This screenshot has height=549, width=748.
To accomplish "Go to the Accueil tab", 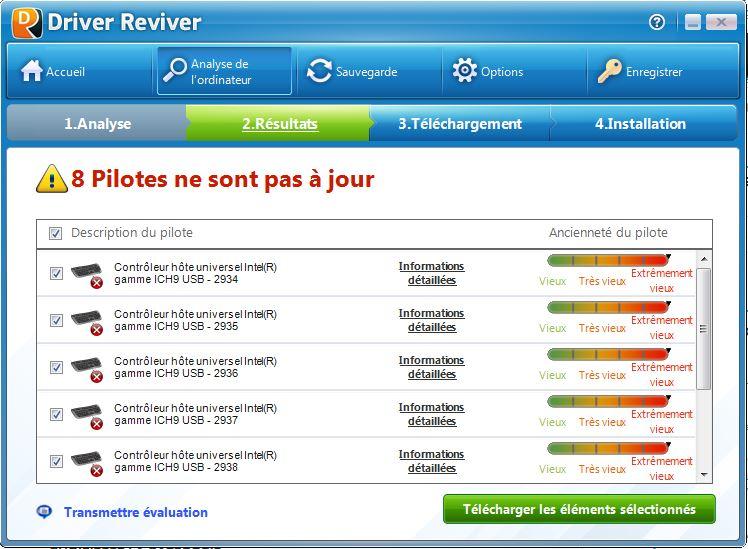I will pyautogui.click(x=81, y=71).
